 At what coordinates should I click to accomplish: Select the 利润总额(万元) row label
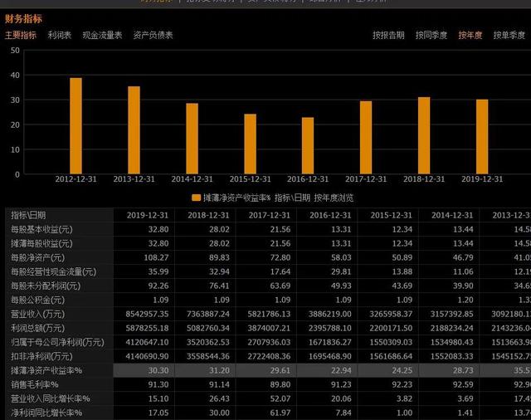(x=37, y=328)
